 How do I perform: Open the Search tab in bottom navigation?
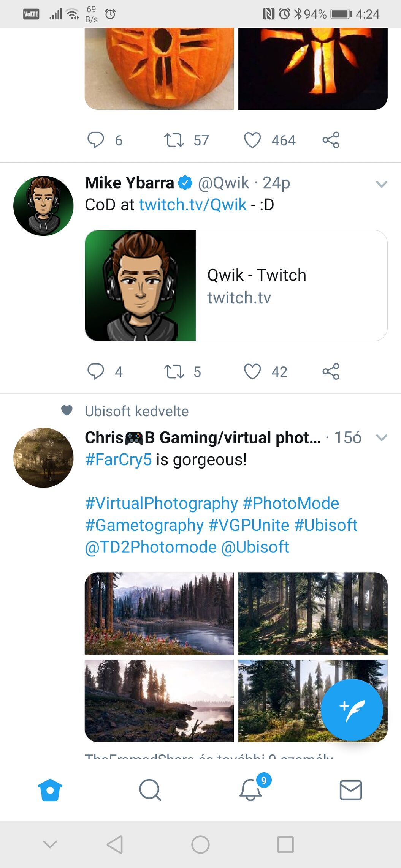point(150,790)
